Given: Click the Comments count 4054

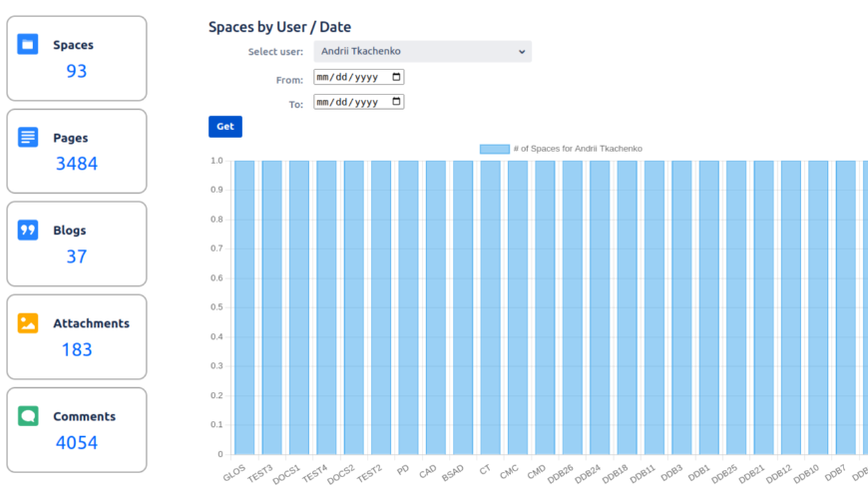Looking at the screenshot, I should pyautogui.click(x=77, y=442).
